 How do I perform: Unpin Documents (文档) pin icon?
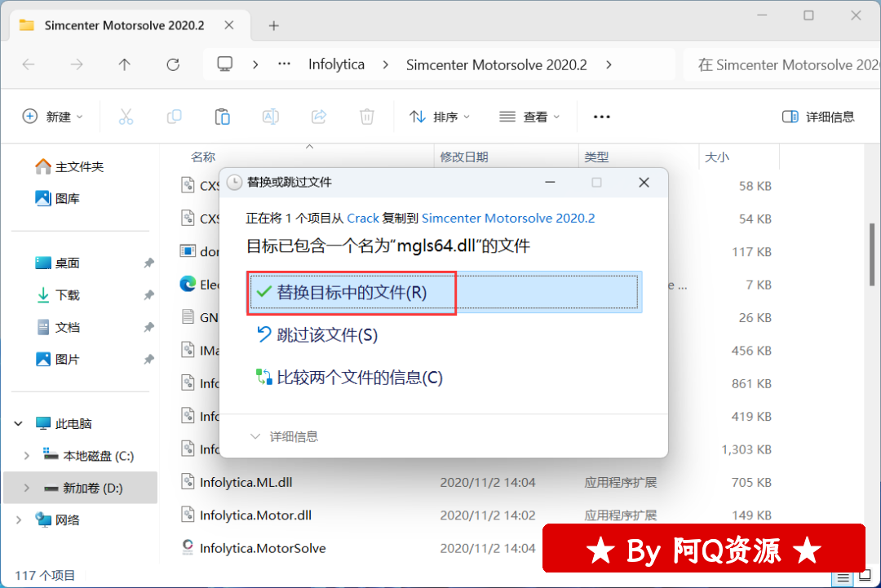[149, 327]
